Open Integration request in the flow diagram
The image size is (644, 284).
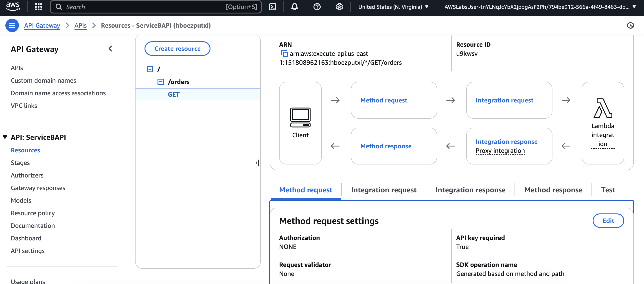[504, 100]
